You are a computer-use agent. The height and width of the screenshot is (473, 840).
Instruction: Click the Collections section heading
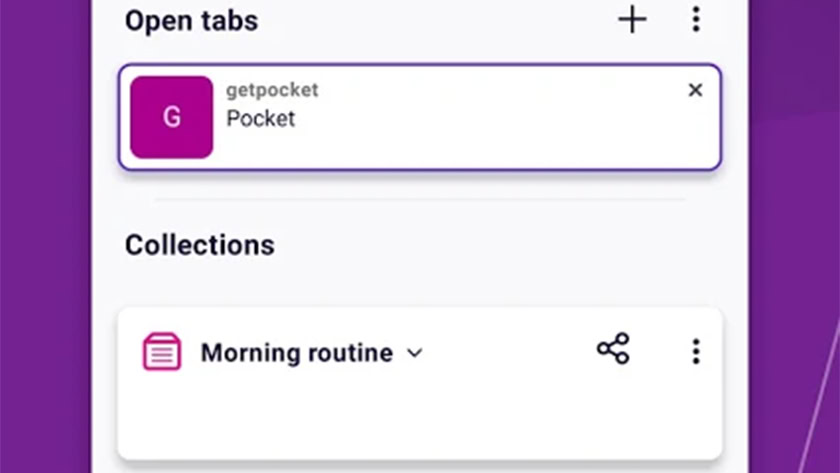click(x=199, y=244)
